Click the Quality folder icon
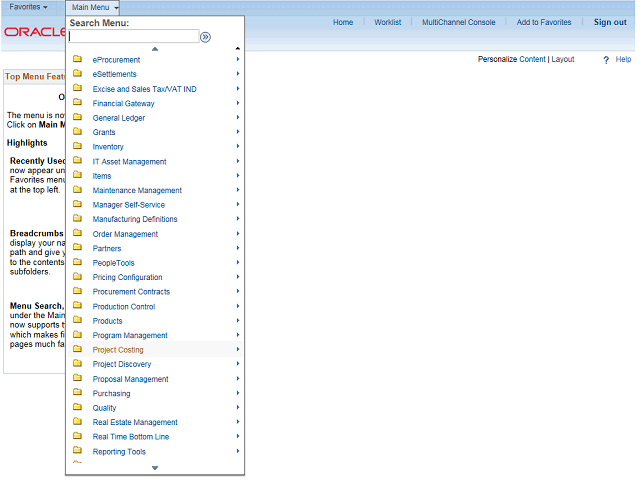Screen dimensions: 640x480 click(77, 407)
